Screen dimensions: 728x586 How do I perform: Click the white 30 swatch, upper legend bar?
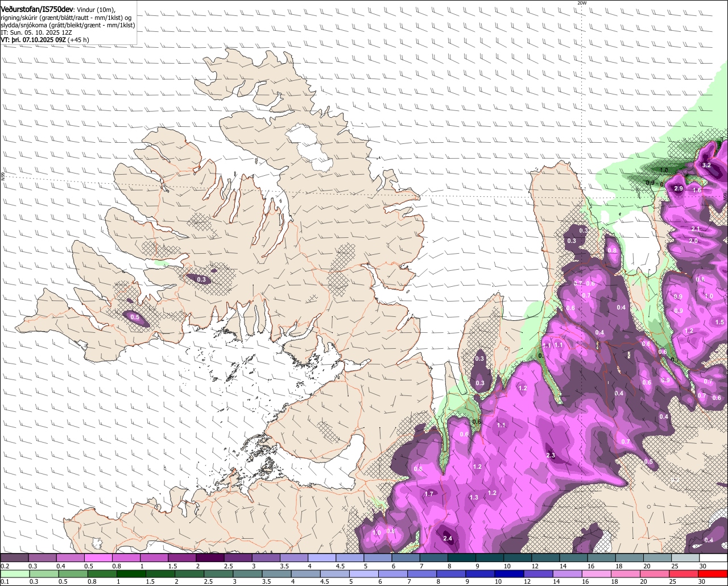click(714, 558)
